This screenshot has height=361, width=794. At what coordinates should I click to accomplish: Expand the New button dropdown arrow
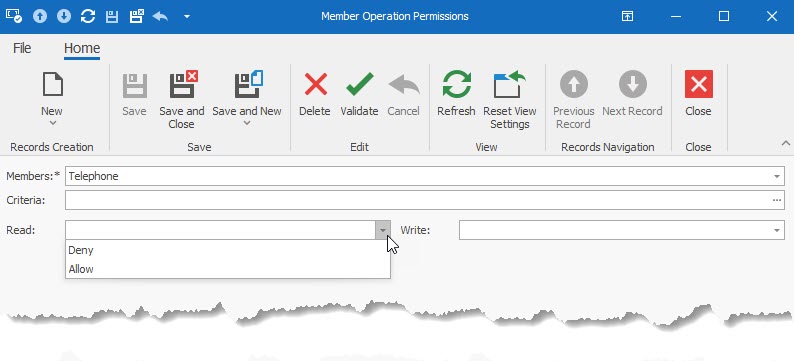pyautogui.click(x=52, y=123)
